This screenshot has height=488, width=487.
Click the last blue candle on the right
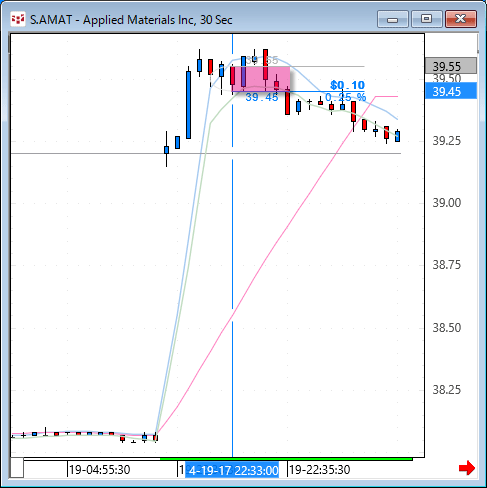(x=397, y=136)
